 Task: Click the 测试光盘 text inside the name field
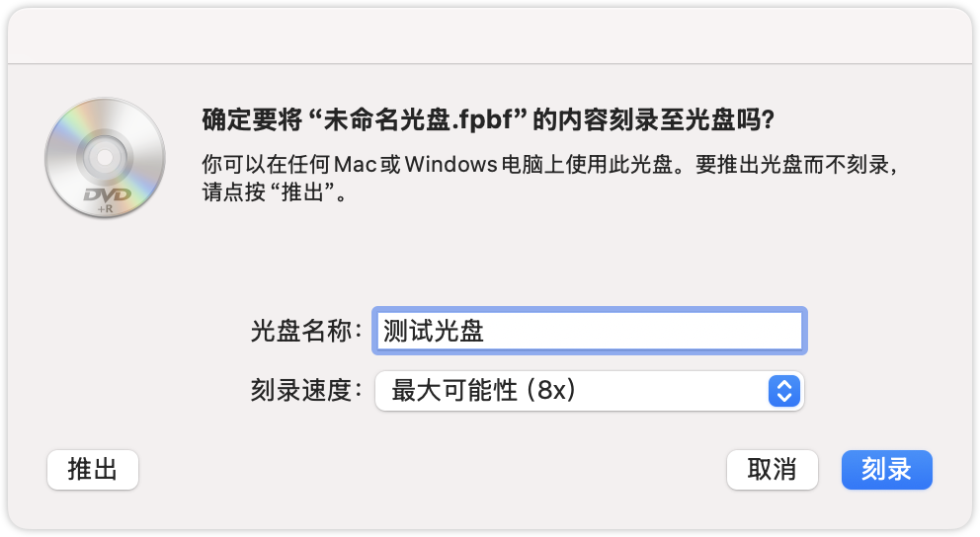[433, 331]
